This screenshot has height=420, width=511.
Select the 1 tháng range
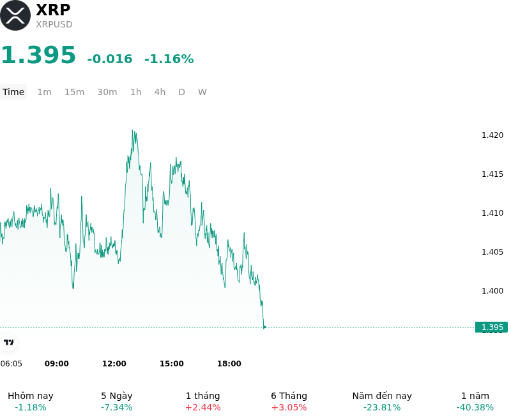coord(202,401)
